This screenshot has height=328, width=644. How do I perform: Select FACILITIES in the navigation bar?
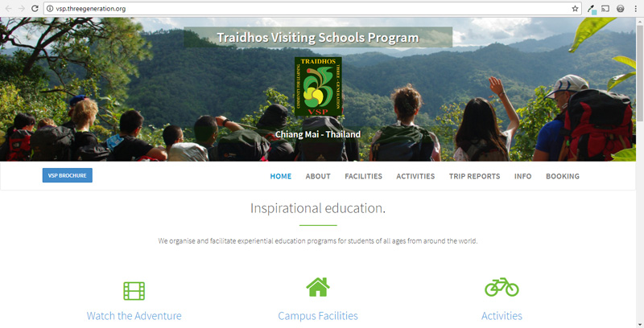point(364,176)
